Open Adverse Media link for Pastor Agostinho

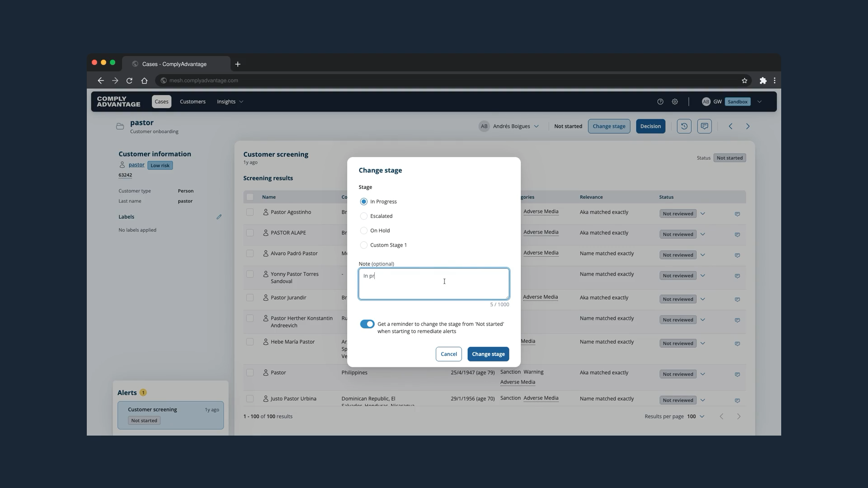541,211
